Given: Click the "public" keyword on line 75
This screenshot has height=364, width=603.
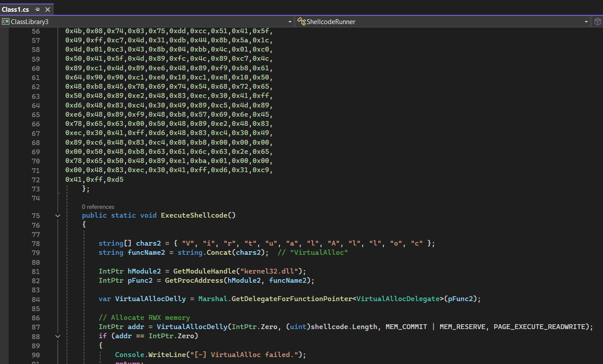Looking at the screenshot, I should click(94, 215).
